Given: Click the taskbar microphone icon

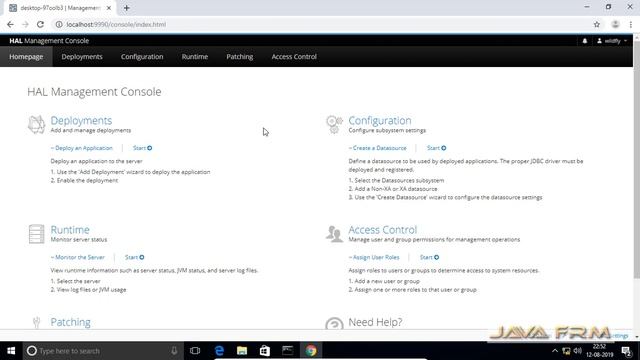Looking at the screenshot, I should pyautogui.click(x=174, y=351).
